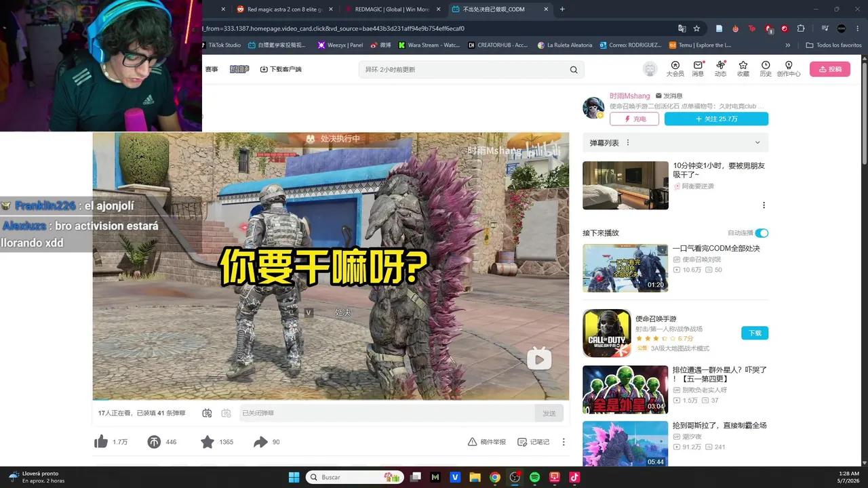
Task: Open the three-dot menu on the ad card
Action: coord(764,205)
